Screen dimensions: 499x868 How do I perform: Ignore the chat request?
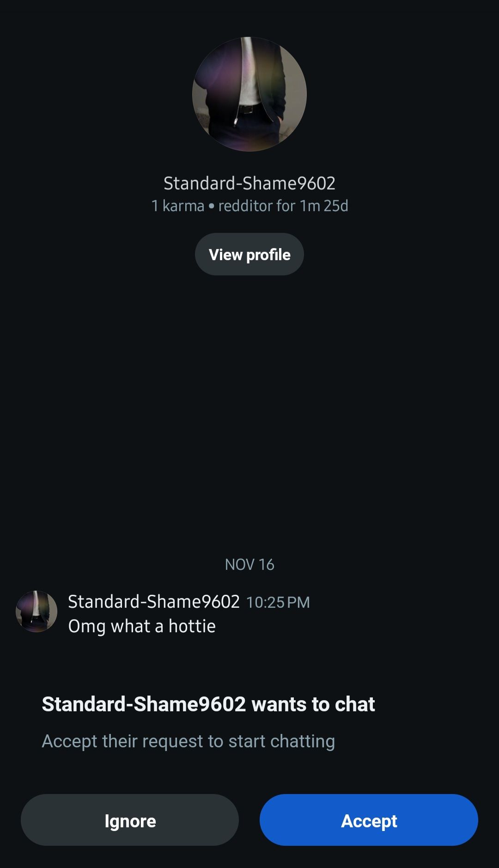[x=130, y=820]
